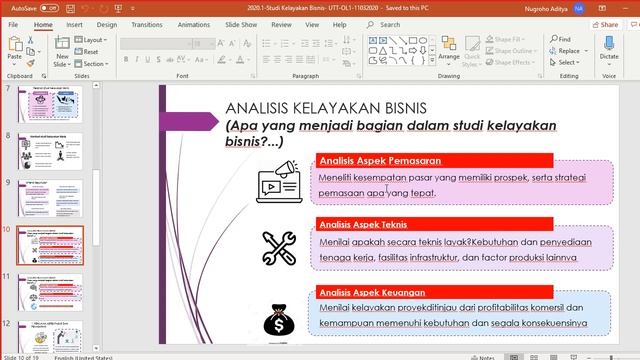
Task: Select slide 9 thumbnail
Action: click(x=50, y=198)
